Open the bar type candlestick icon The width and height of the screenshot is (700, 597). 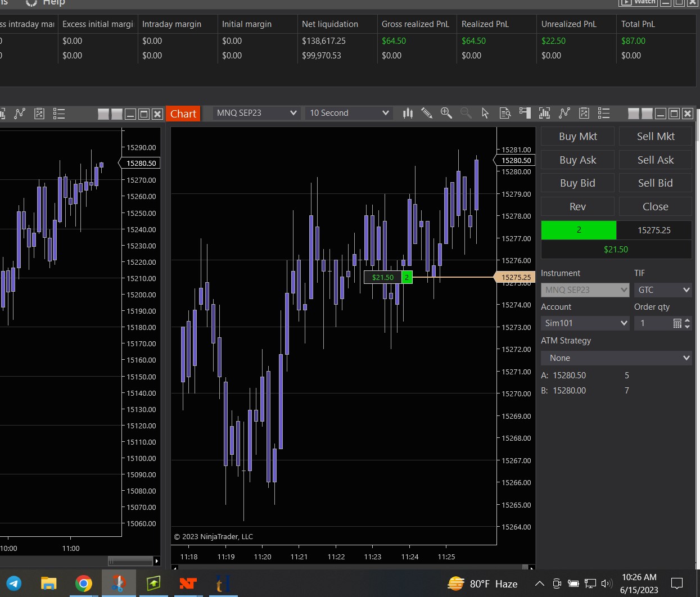pyautogui.click(x=408, y=113)
